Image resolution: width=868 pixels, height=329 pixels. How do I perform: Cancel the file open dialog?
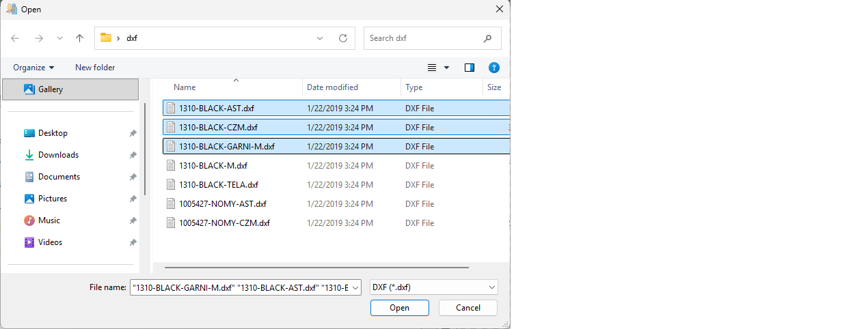click(x=468, y=308)
